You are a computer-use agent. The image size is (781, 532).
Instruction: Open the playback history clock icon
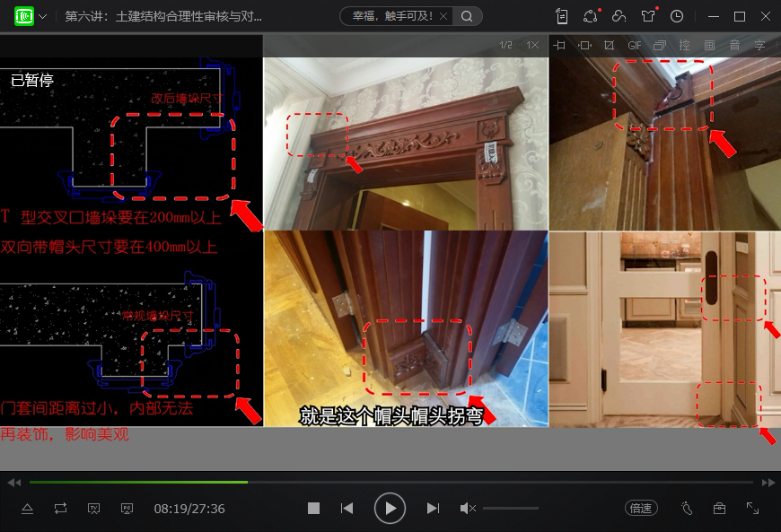(x=677, y=16)
